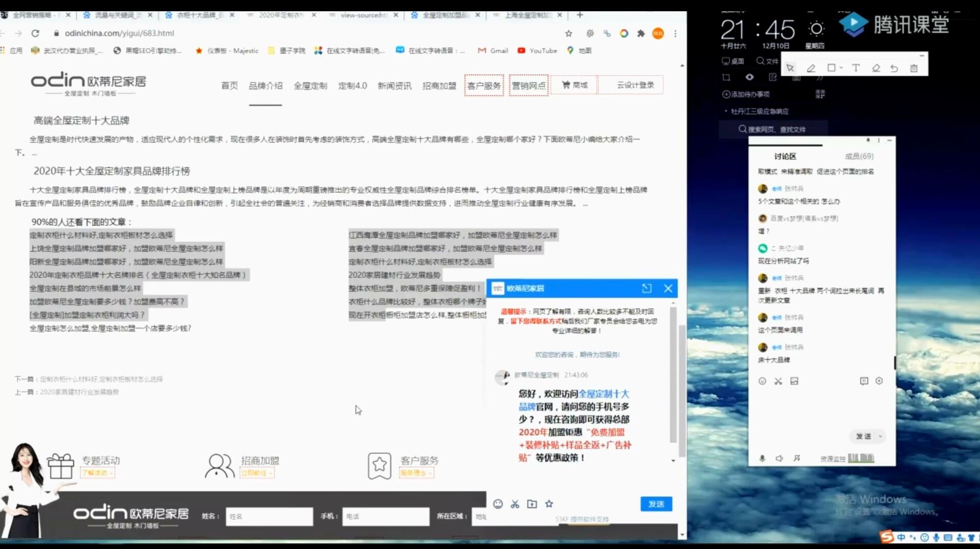Viewport: 980px width, 549px height.
Task: Click 营销网点 dashed navigation button
Action: point(528,85)
